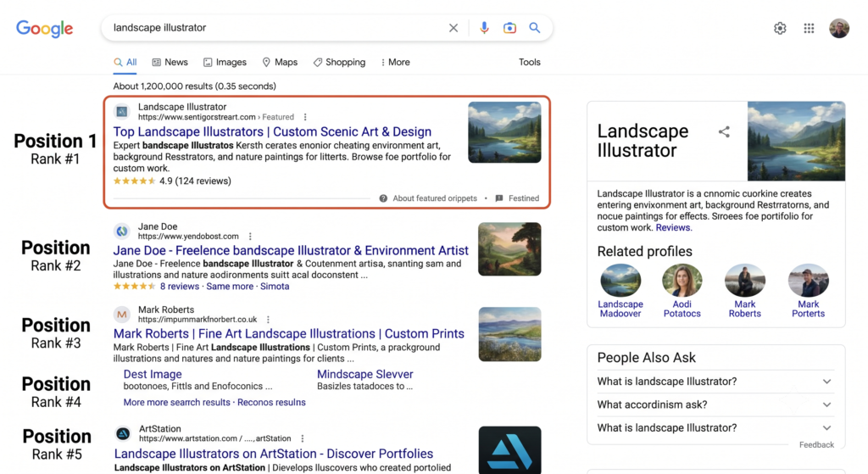This screenshot has height=474, width=868.
Task: Open 'Landscape Illustrators on ArtStation' link
Action: click(274, 454)
